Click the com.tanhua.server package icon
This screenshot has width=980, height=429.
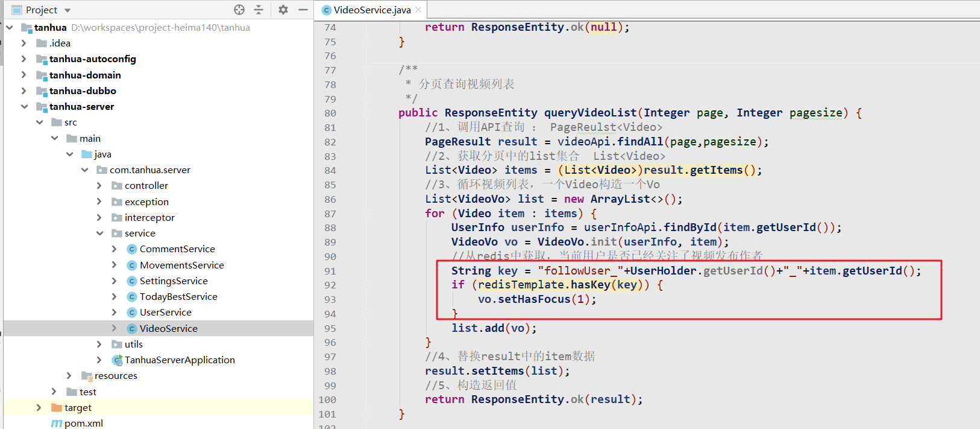(x=102, y=170)
